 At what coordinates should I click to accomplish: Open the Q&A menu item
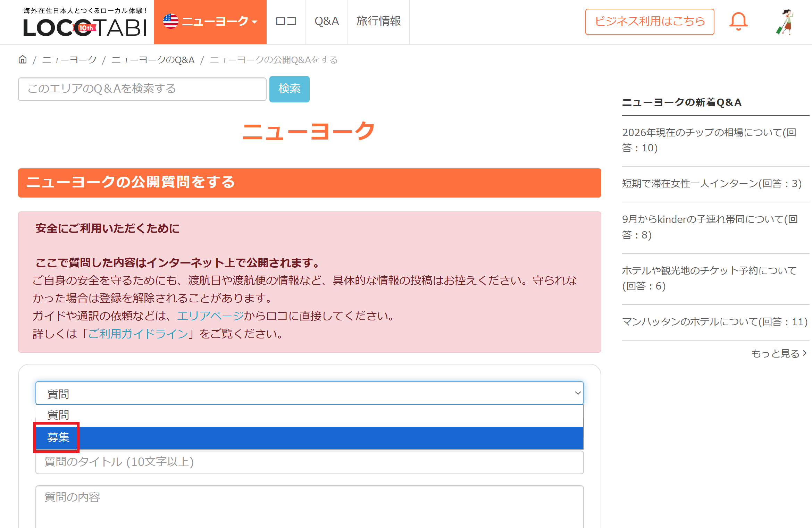coord(327,22)
